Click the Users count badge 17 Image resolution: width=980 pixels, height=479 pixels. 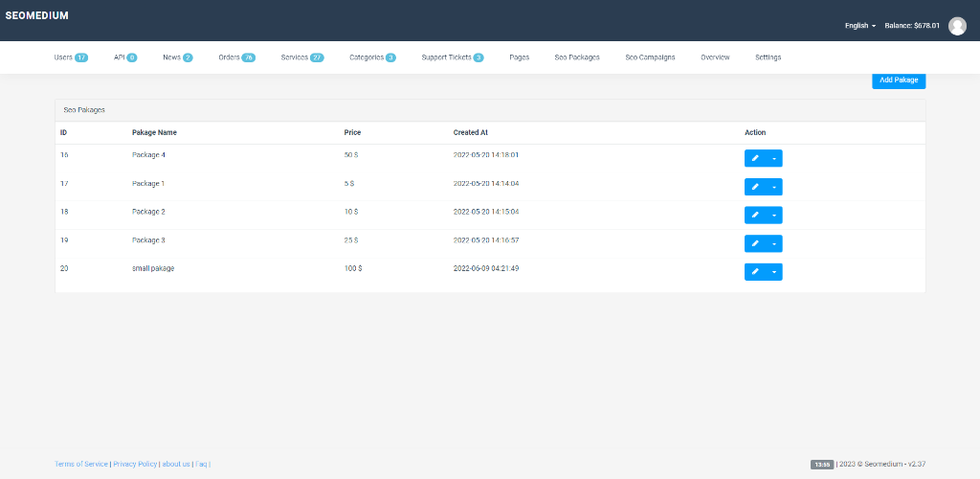pos(81,57)
